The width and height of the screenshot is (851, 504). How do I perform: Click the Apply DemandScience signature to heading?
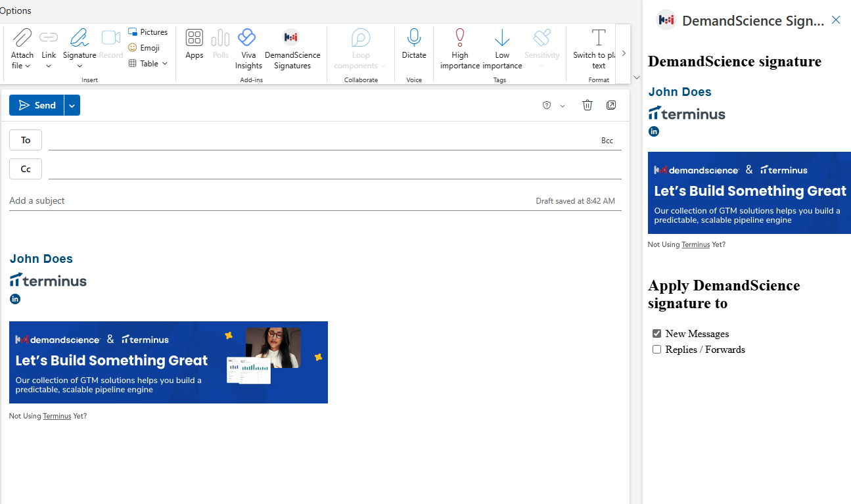(724, 294)
